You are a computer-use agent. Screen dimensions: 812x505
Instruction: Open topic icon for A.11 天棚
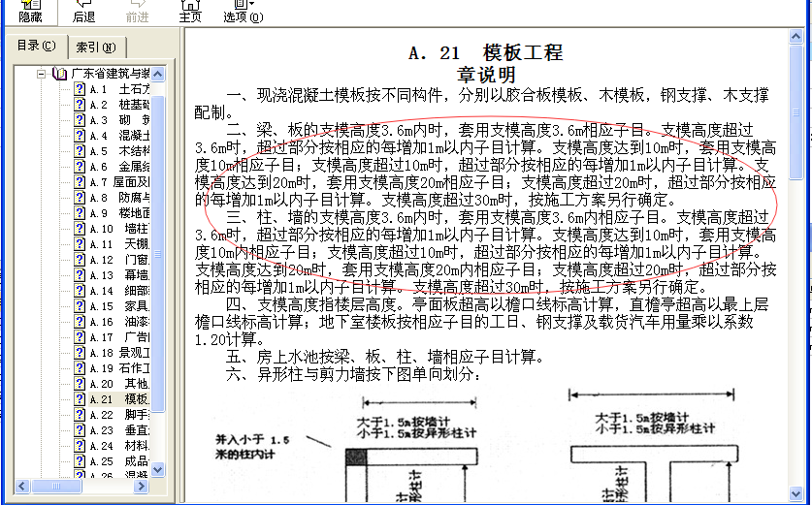80,244
